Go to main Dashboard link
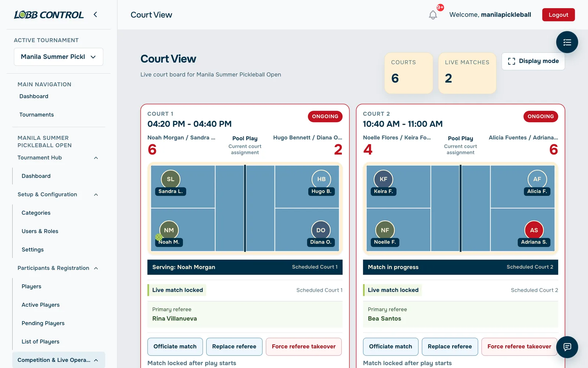The height and width of the screenshot is (368, 588). [x=34, y=96]
